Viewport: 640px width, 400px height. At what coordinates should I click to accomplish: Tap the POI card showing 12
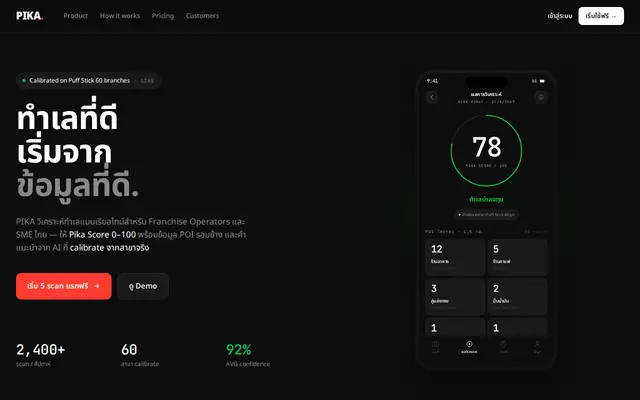click(x=455, y=257)
